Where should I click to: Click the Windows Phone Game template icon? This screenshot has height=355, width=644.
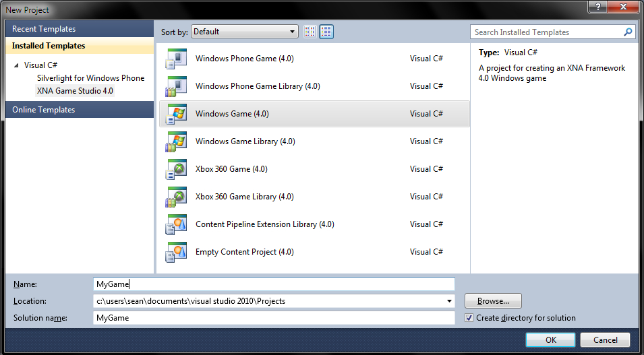pyautogui.click(x=176, y=59)
